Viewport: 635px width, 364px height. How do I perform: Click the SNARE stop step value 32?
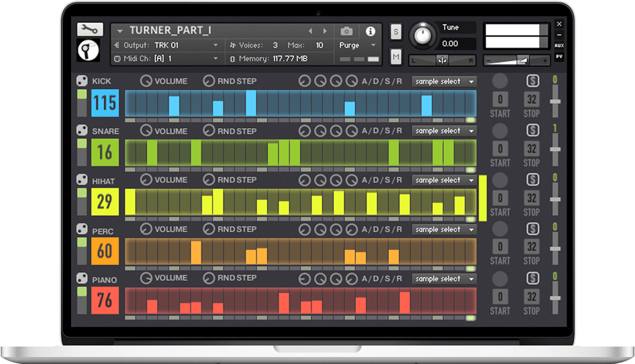pyautogui.click(x=532, y=149)
